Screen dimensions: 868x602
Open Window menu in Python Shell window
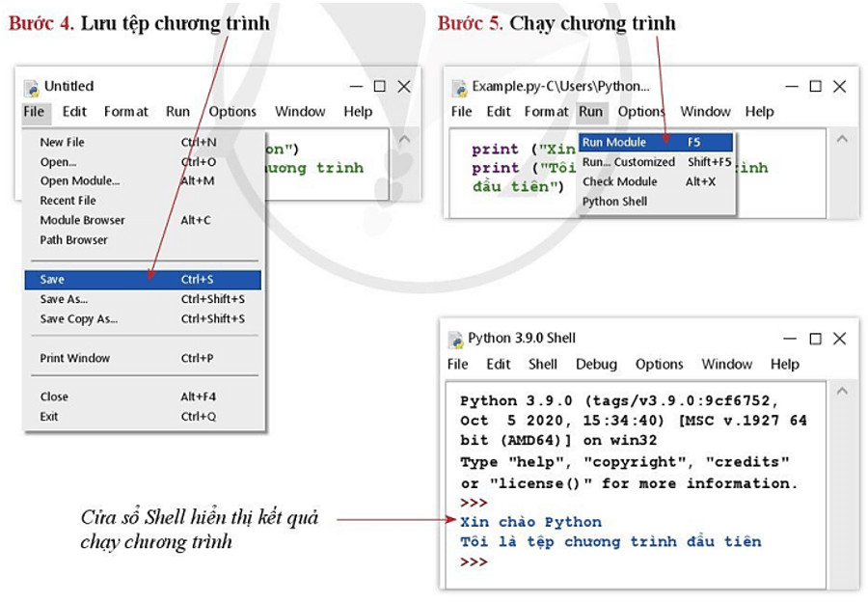[x=727, y=364]
